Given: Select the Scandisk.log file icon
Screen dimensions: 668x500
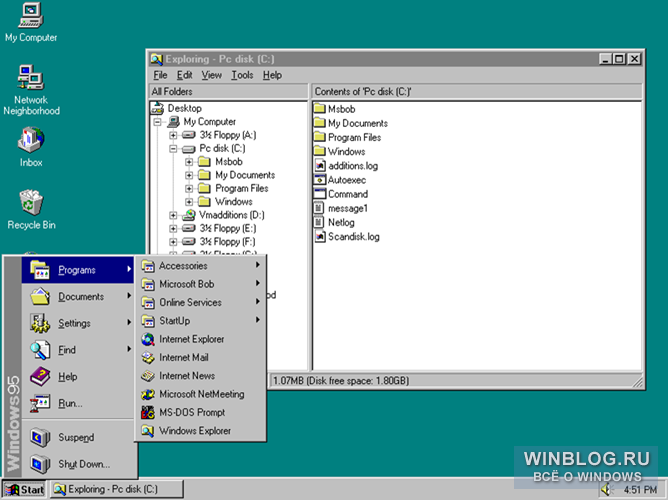Looking at the screenshot, I should (320, 236).
